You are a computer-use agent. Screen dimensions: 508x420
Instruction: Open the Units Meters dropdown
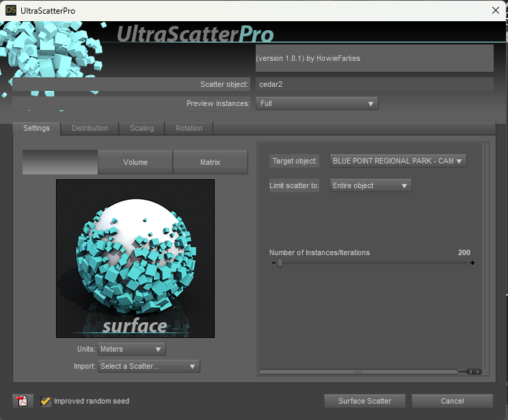132,349
